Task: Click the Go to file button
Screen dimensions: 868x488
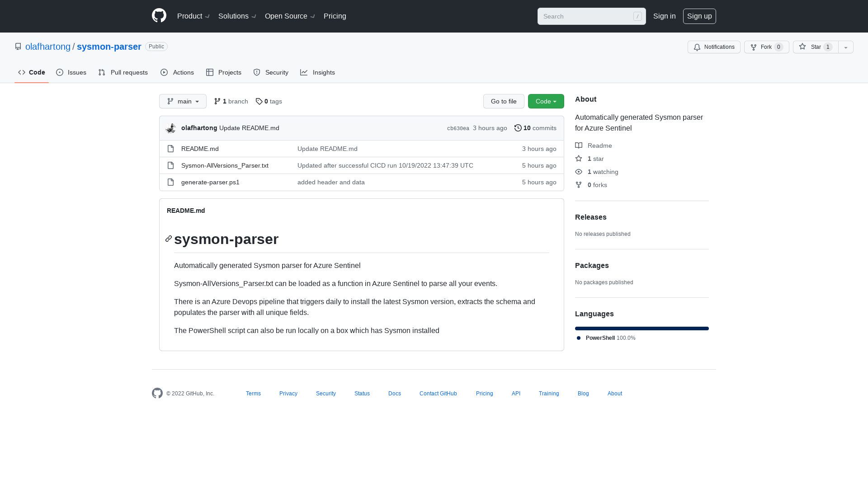Action: point(504,101)
